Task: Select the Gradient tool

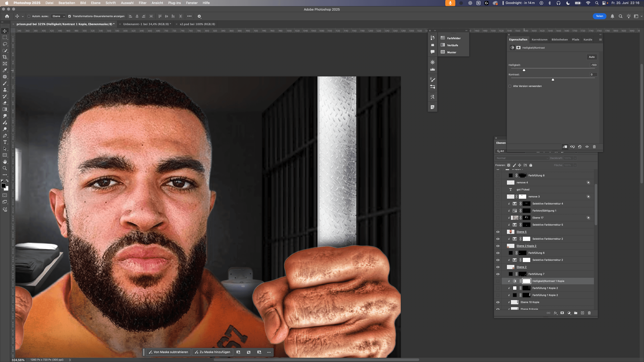Action: coord(5,109)
